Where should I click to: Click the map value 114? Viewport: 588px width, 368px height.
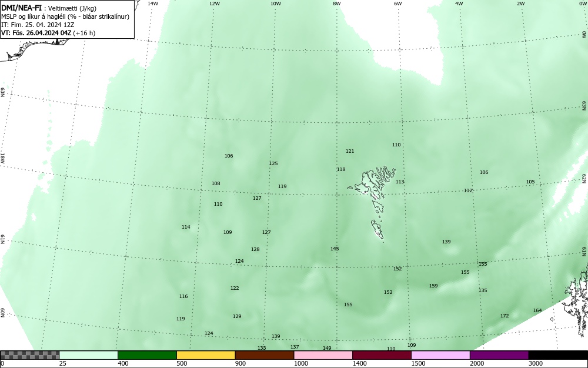[x=186, y=227]
